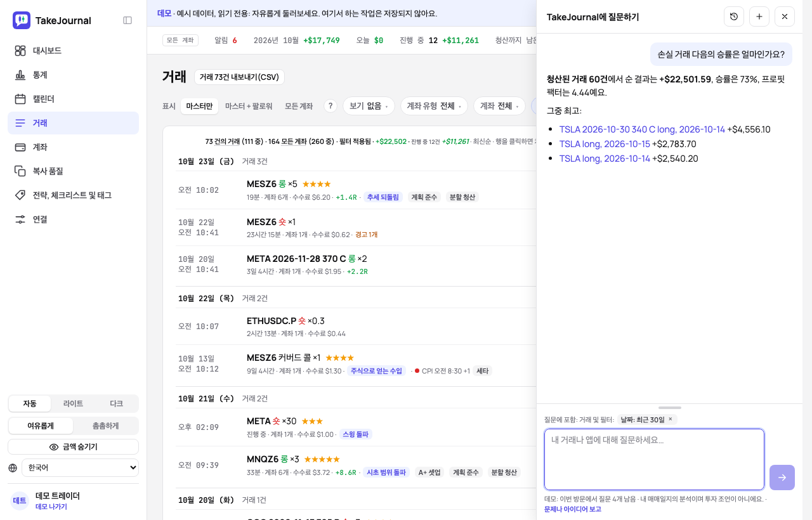This screenshot has width=812, height=520.
Task: Select 라이트 theme option
Action: coord(73,404)
